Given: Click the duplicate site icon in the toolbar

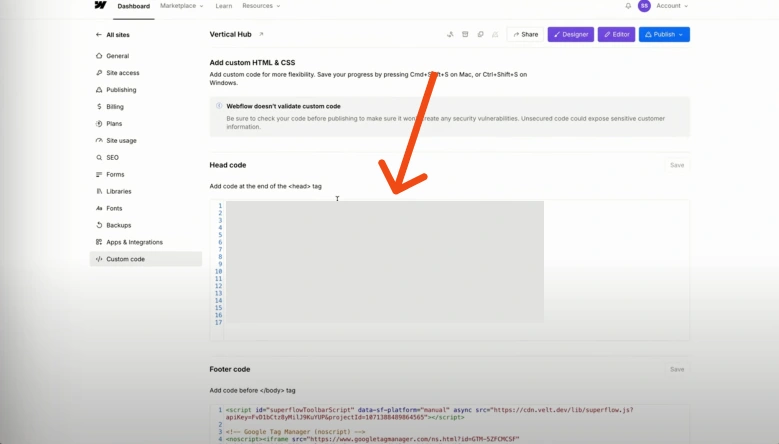Looking at the screenshot, I should point(480,34).
